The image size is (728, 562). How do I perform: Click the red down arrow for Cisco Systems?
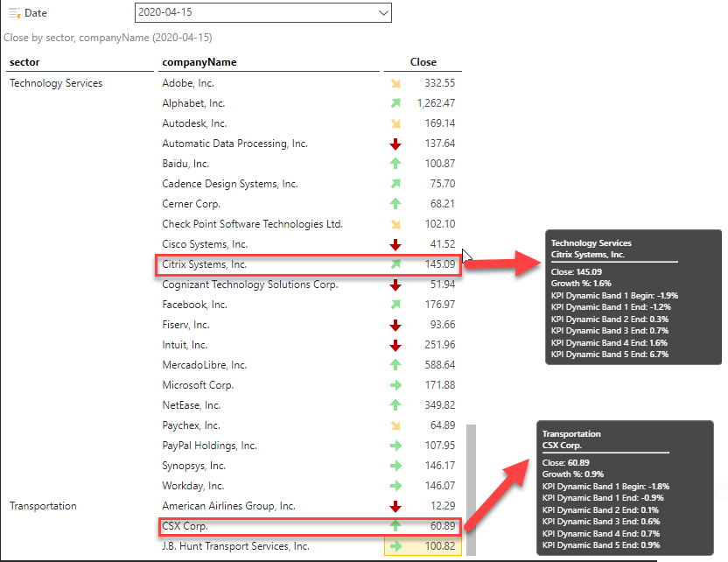395,244
